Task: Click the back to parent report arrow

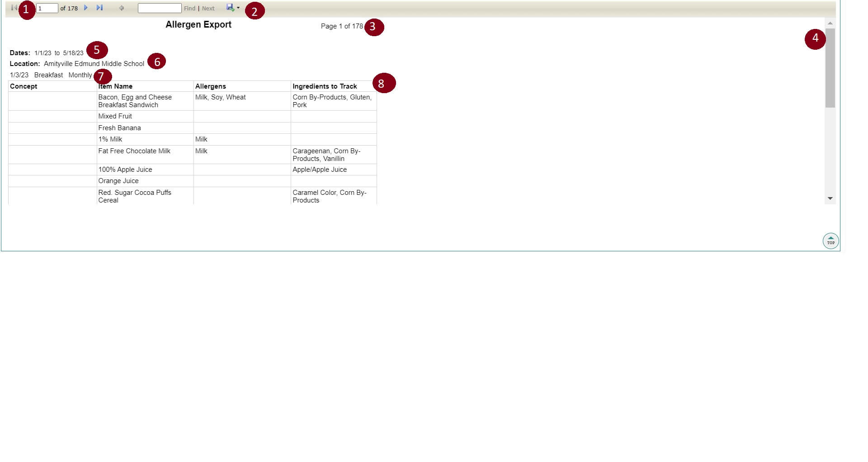Action: (121, 8)
